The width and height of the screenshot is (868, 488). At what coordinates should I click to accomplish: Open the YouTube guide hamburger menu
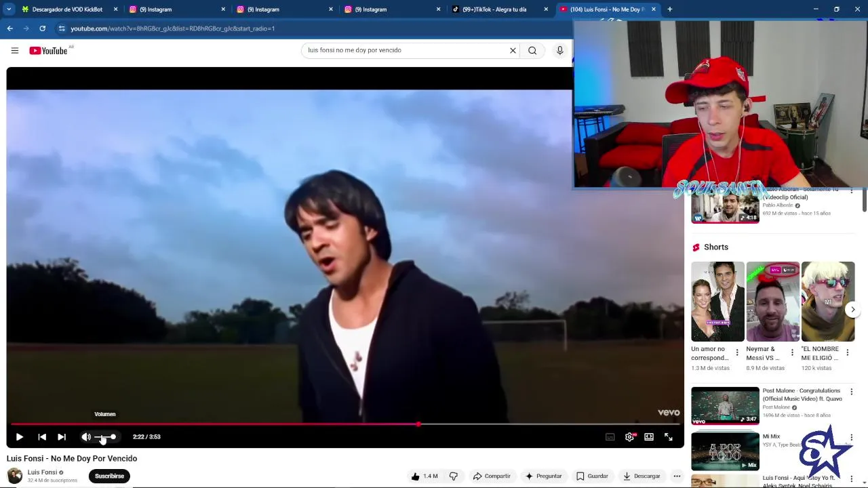[x=14, y=50]
